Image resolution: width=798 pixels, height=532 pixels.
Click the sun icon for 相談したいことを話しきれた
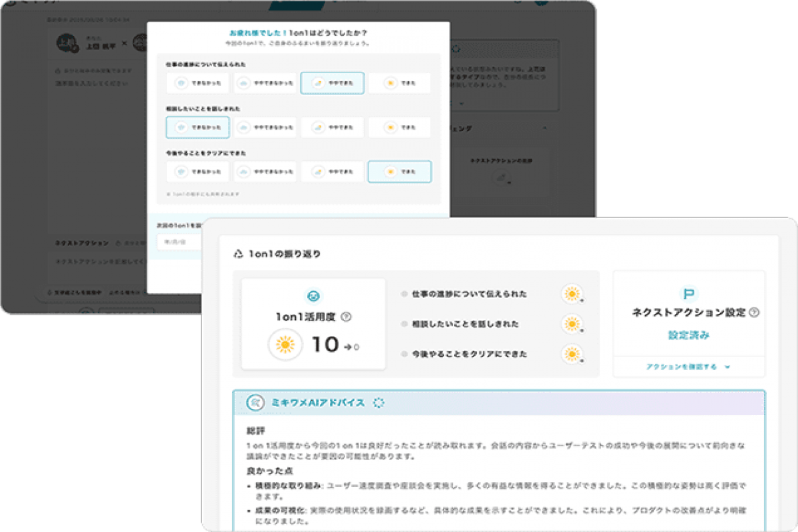click(x=571, y=324)
